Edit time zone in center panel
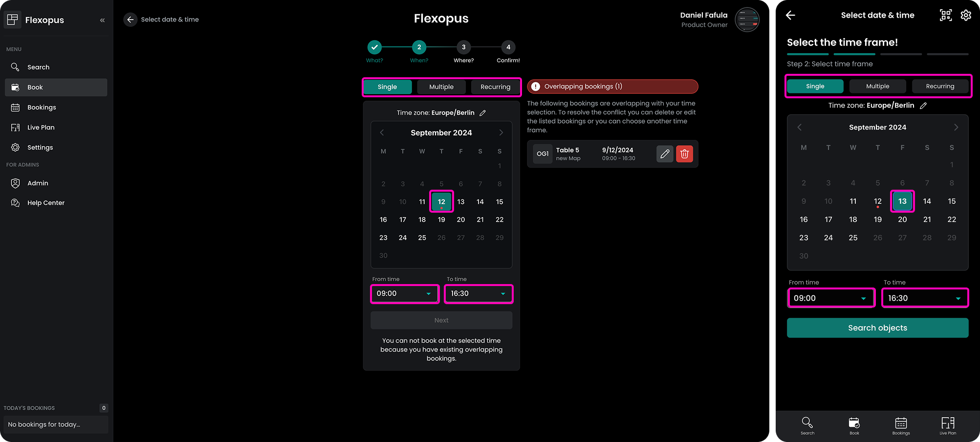Screen dimensions: 980x442 (482, 113)
